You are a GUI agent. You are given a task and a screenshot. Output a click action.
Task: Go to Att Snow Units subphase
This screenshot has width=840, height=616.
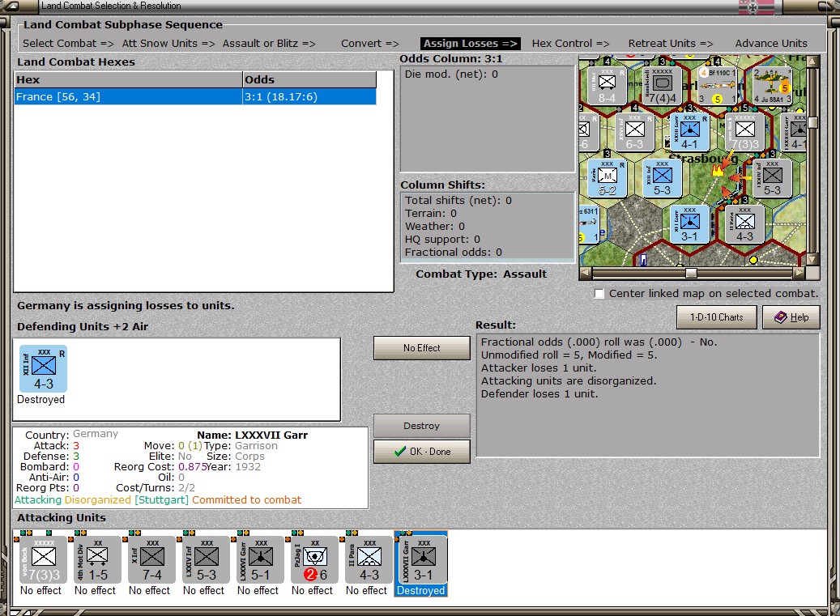(x=168, y=44)
